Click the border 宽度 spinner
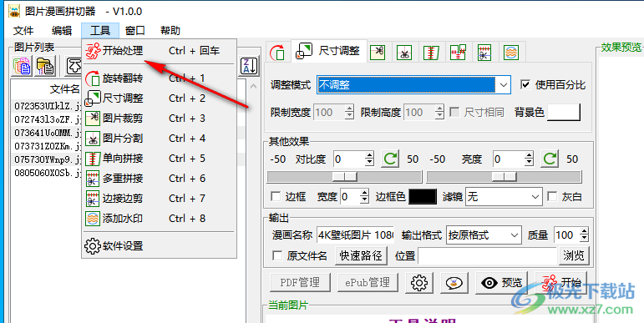This screenshot has height=323, width=644. coord(354,197)
